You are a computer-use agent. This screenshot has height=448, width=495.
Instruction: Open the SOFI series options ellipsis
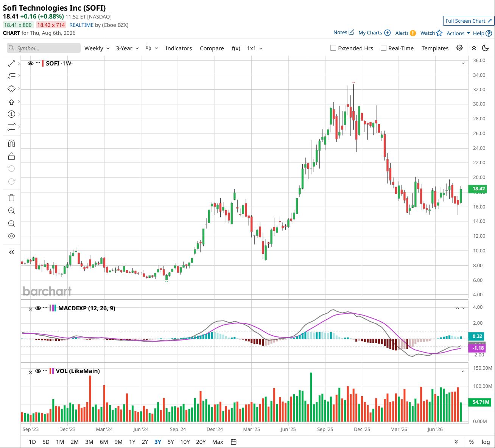pyautogui.click(x=38, y=63)
